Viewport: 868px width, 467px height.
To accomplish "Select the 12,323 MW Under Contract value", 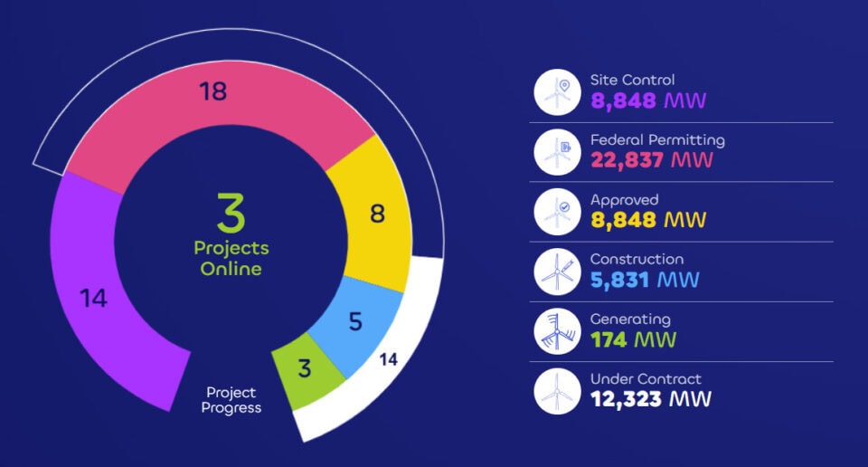I will click(651, 399).
